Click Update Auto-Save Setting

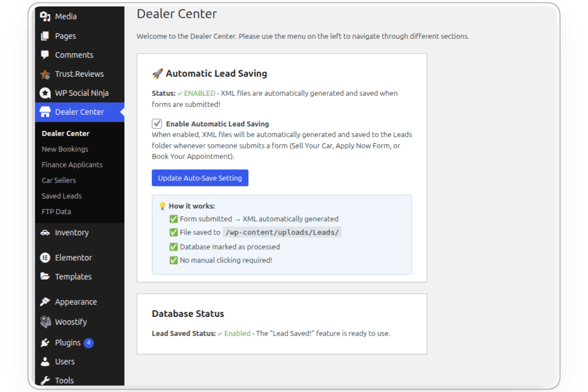200,178
